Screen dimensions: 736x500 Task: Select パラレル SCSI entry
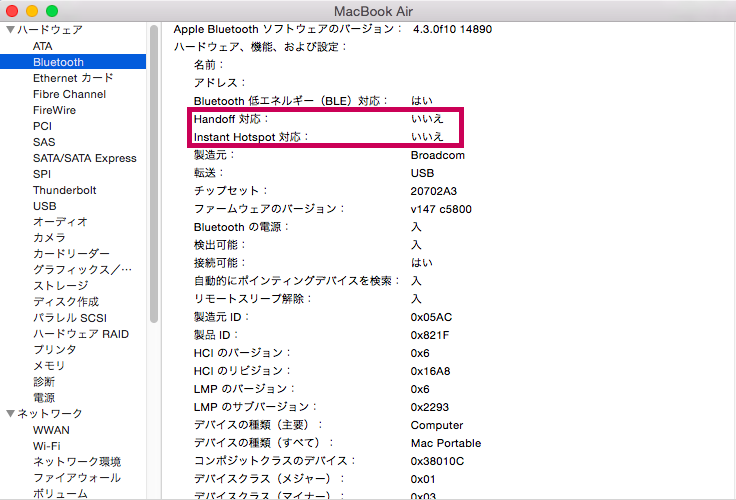coord(70,318)
